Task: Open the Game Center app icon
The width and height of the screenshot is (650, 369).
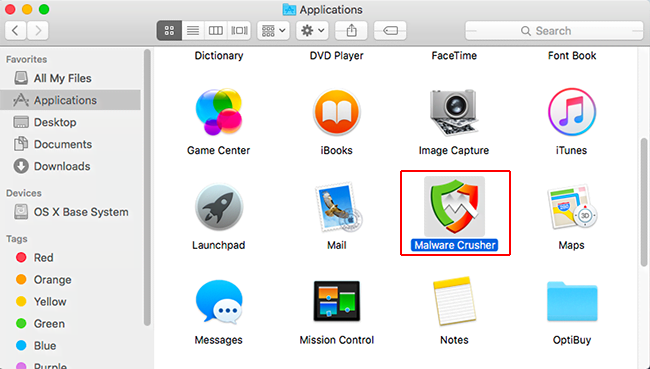Action: click(x=218, y=112)
